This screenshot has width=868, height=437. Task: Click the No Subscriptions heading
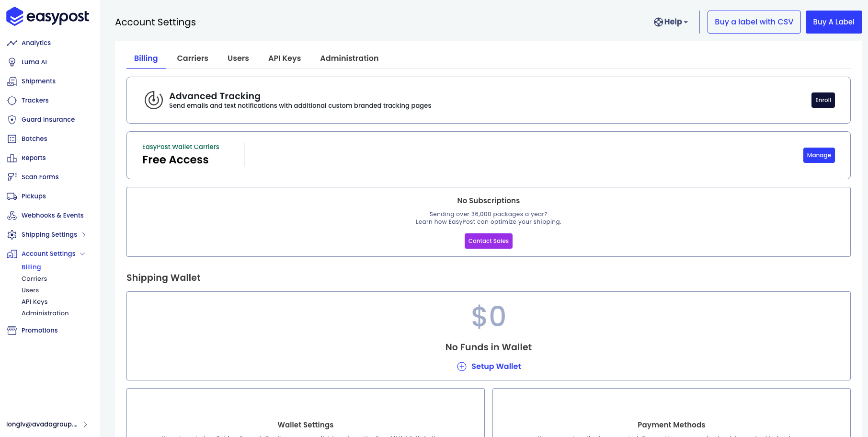[489, 201]
